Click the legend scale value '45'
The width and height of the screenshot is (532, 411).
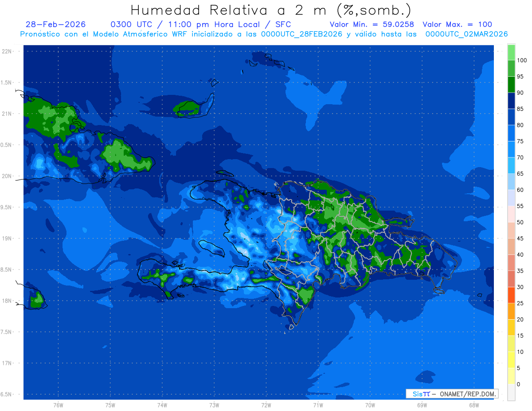[x=520, y=239]
